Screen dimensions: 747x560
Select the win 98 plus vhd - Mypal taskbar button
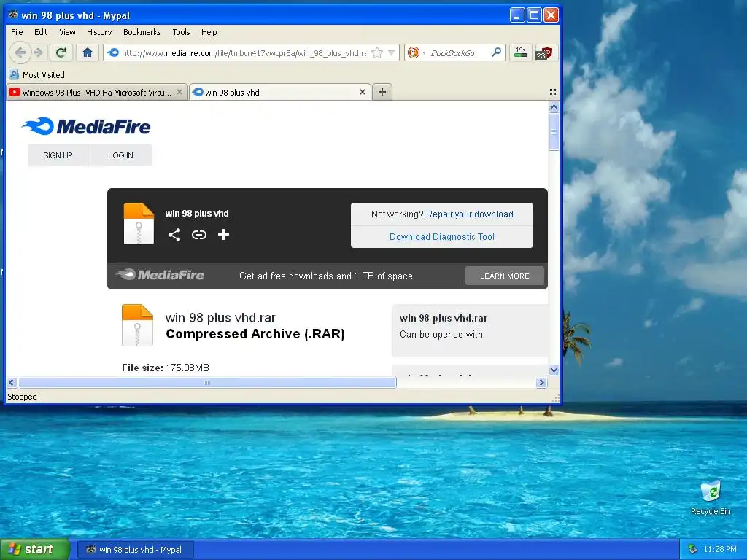[x=136, y=550]
